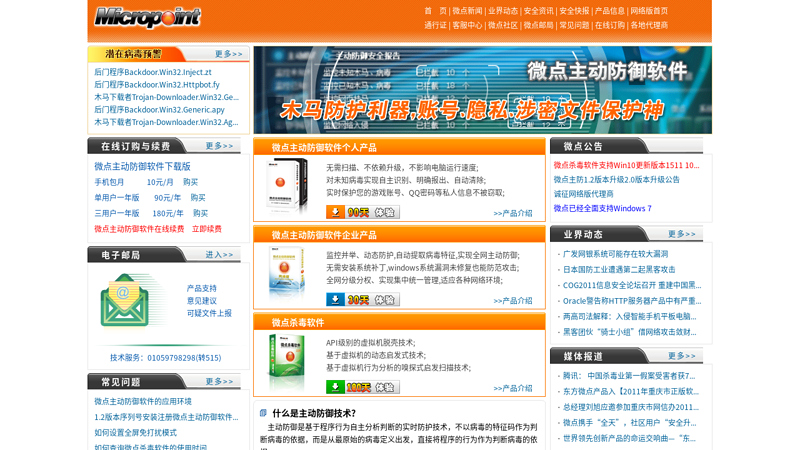Open >>产品介绍 for personal product
Screen dimensions: 800x450
[513, 213]
